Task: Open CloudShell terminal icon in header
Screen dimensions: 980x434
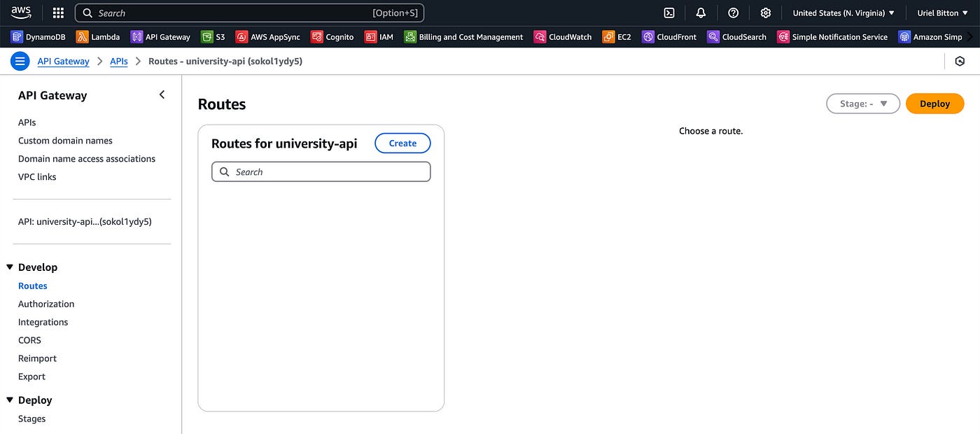Action: [669, 13]
